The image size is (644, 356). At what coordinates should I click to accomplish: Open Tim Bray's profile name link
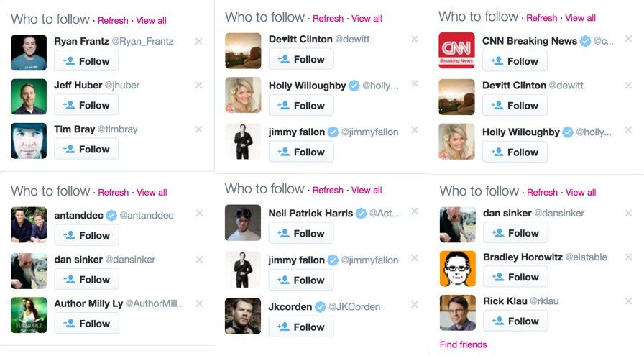(74, 129)
